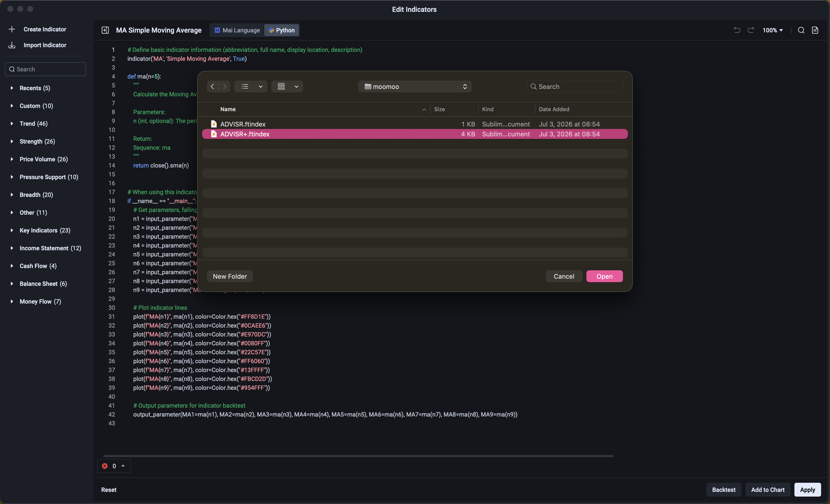Click the ADVISR+.ftindex file icon
Screen dimensions: 830x504
tap(214, 134)
